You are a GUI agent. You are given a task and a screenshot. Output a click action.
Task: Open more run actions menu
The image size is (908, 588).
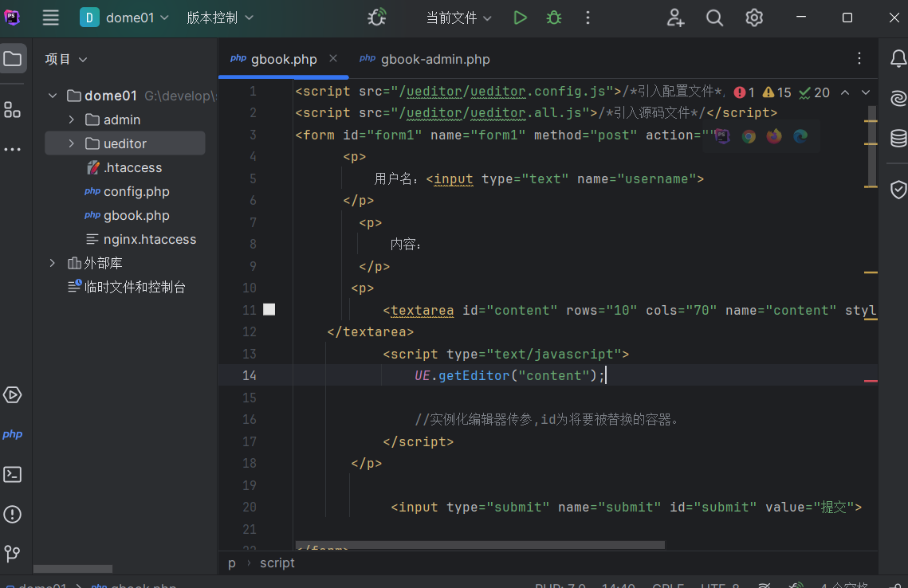[588, 18]
